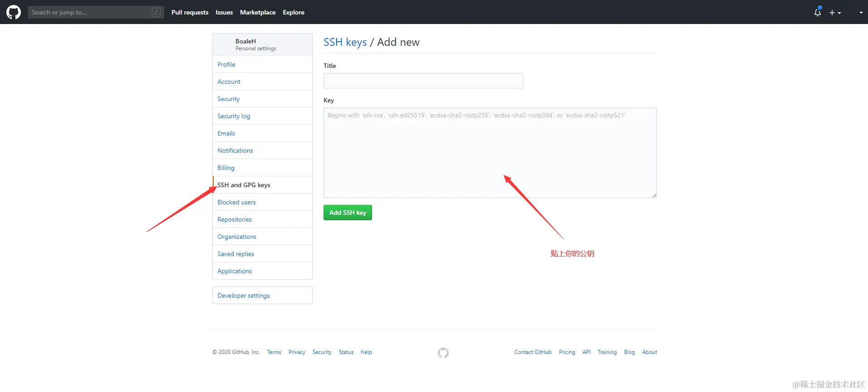Open the plus create-new dropdown
This screenshot has height=392, width=868.
coord(835,13)
